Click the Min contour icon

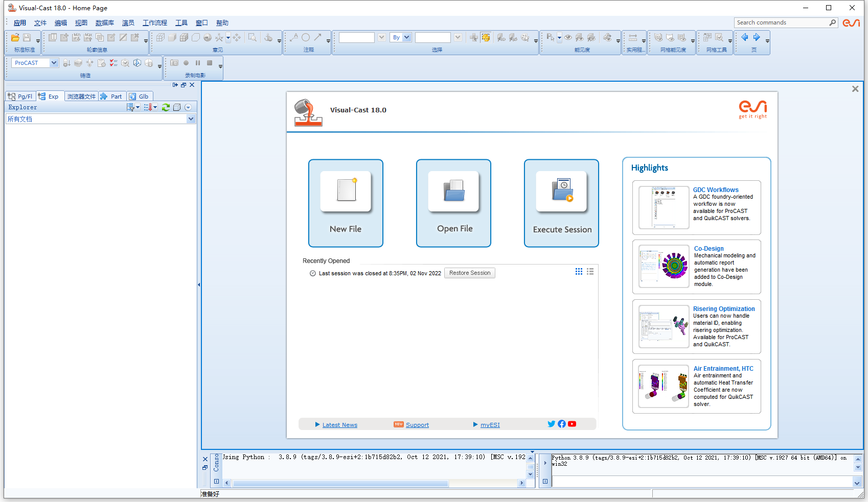[76, 37]
